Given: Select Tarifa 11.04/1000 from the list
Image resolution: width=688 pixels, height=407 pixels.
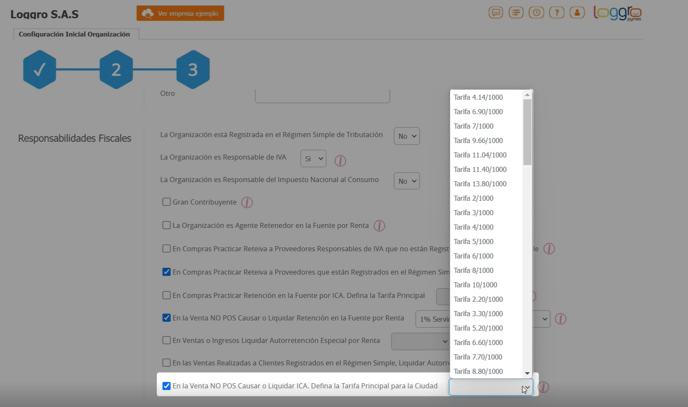Looking at the screenshot, I should click(x=480, y=155).
